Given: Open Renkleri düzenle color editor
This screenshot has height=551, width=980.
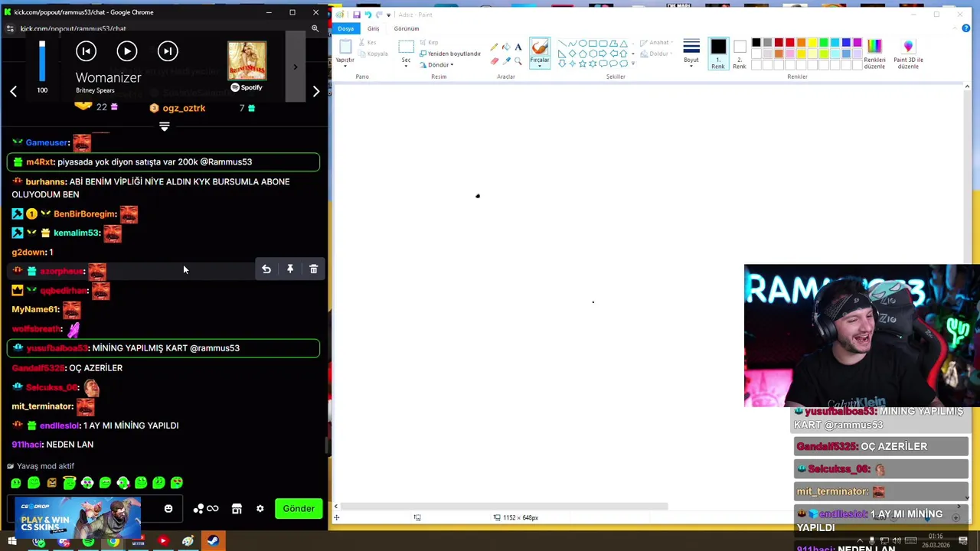Looking at the screenshot, I should pos(874,53).
